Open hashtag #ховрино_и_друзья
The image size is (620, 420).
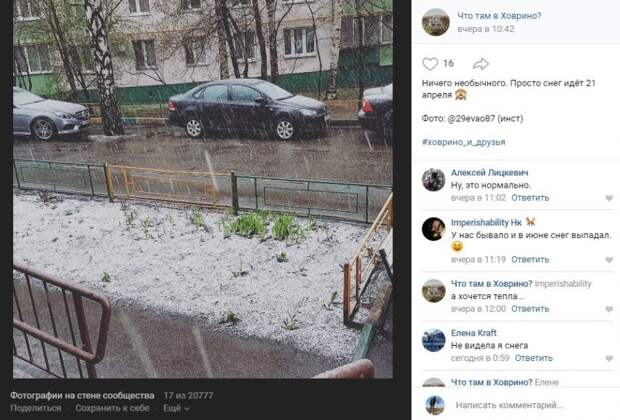pyautogui.click(x=463, y=142)
